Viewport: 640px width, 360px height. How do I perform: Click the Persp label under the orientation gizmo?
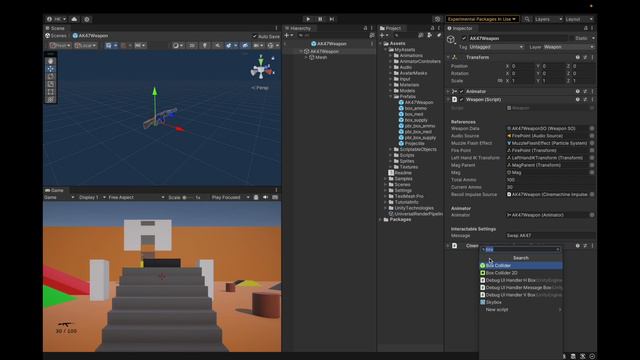260,88
